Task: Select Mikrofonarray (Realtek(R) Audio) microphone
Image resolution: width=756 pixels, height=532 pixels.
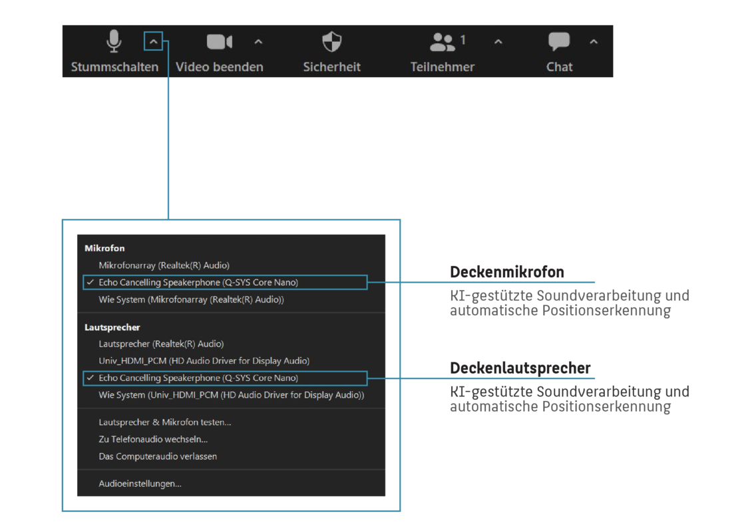Action: tap(164, 265)
